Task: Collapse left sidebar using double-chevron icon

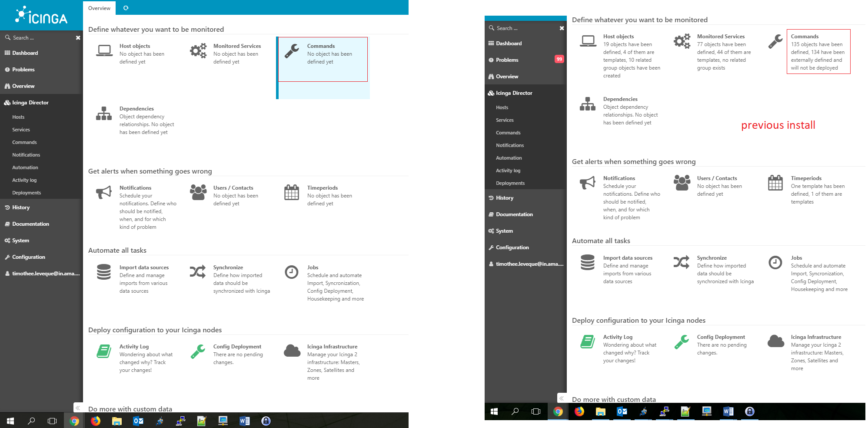Action: click(x=78, y=408)
